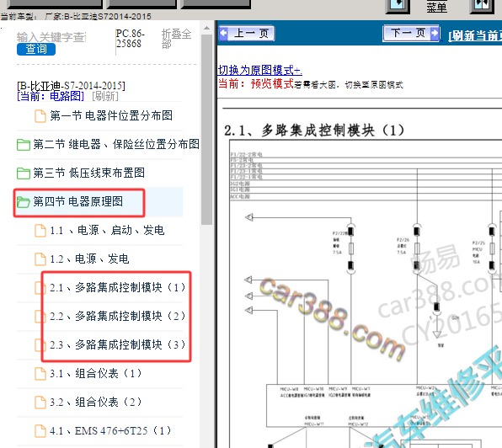Viewport: 502px width, 448px height.
Task: Click the 上一页 previous page button
Action: 247,33
